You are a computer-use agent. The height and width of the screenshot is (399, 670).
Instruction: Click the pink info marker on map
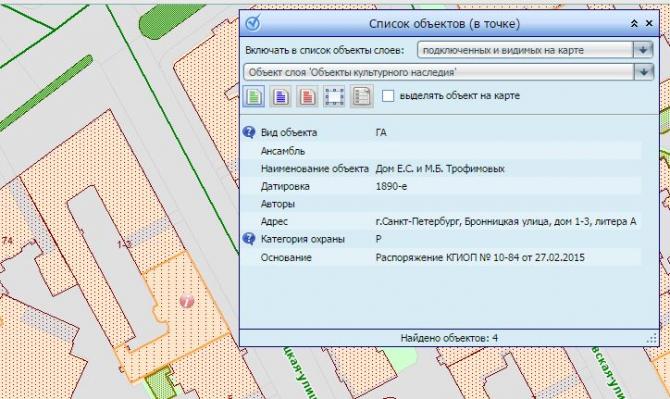pos(187,300)
